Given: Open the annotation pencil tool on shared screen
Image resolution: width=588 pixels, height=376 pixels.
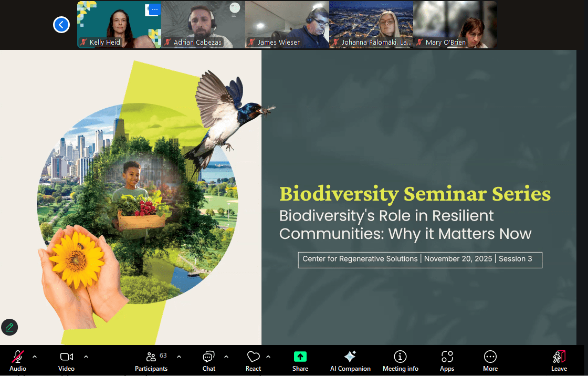Looking at the screenshot, I should (x=9, y=327).
